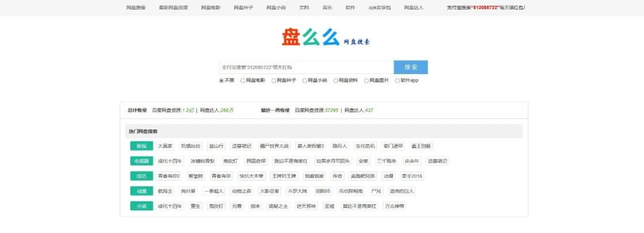
Task: Open the 动物之森 tag
Action: point(241,191)
